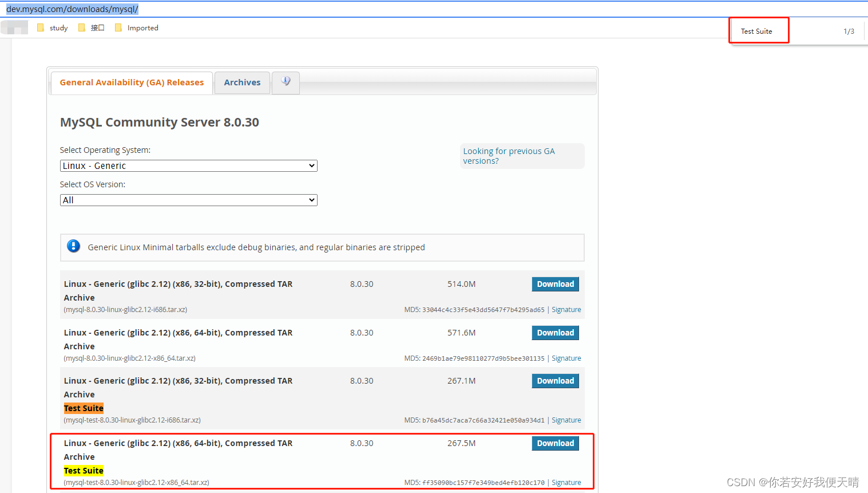Switch to the Archives tab
This screenshot has height=493, width=868.
click(242, 82)
